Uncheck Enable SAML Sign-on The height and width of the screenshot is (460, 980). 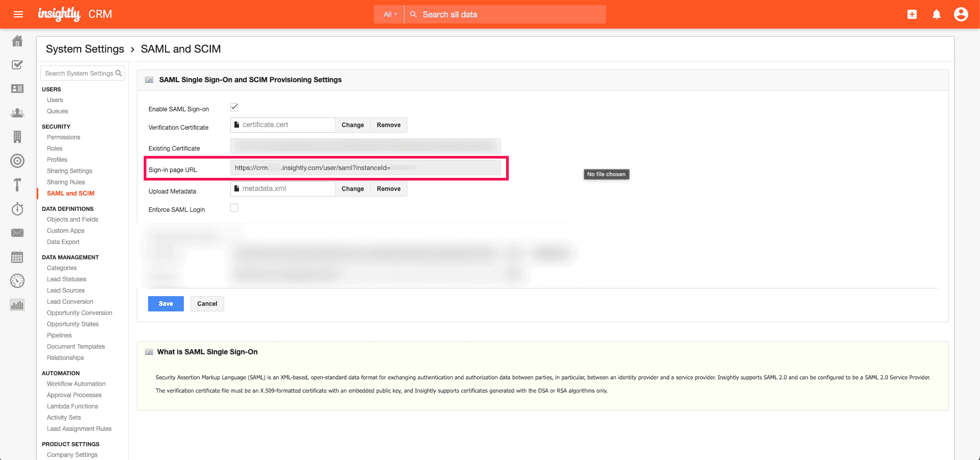pos(234,107)
